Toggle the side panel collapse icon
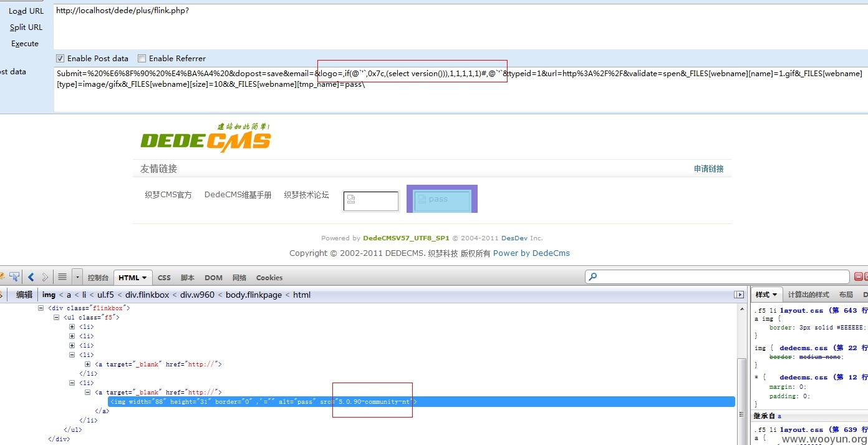 click(739, 295)
